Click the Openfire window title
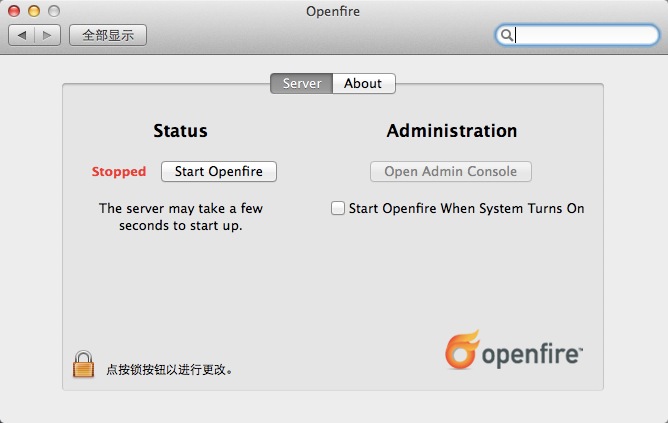668x423 pixels. (x=333, y=11)
